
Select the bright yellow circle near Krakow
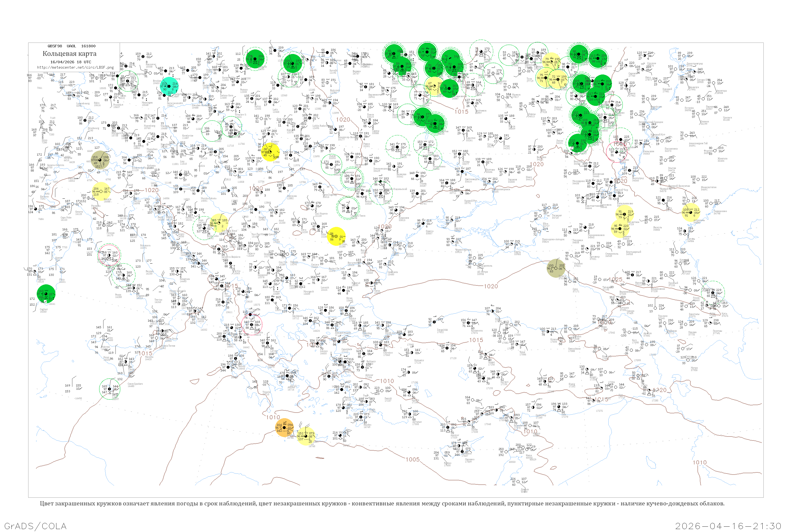click(271, 152)
